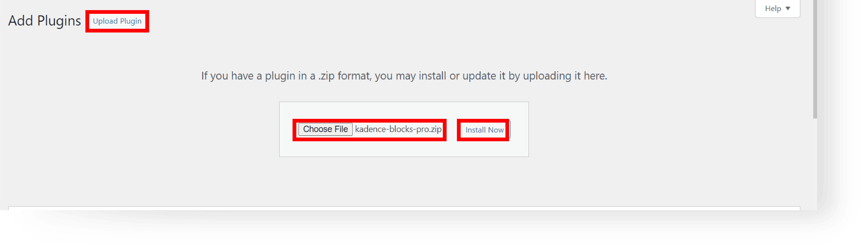Open the Choose File browser
The height and width of the screenshot is (247, 868).
coord(325,129)
